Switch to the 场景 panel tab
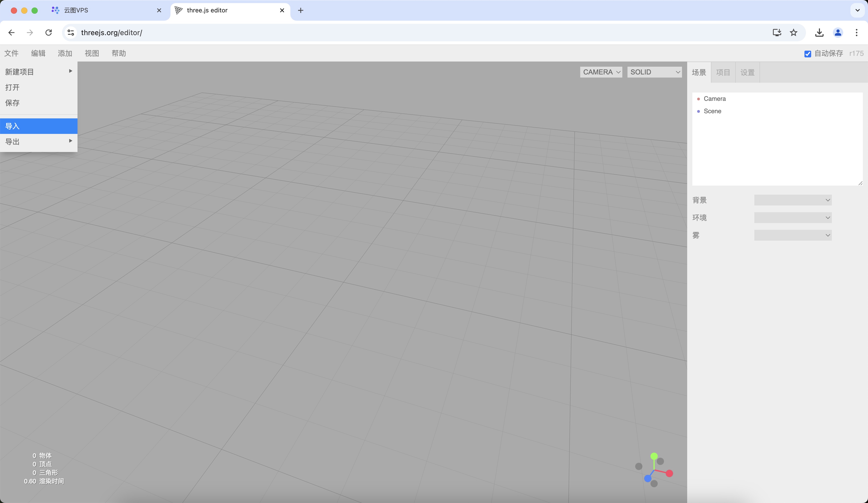Screen dimensions: 868x503 [699, 72]
